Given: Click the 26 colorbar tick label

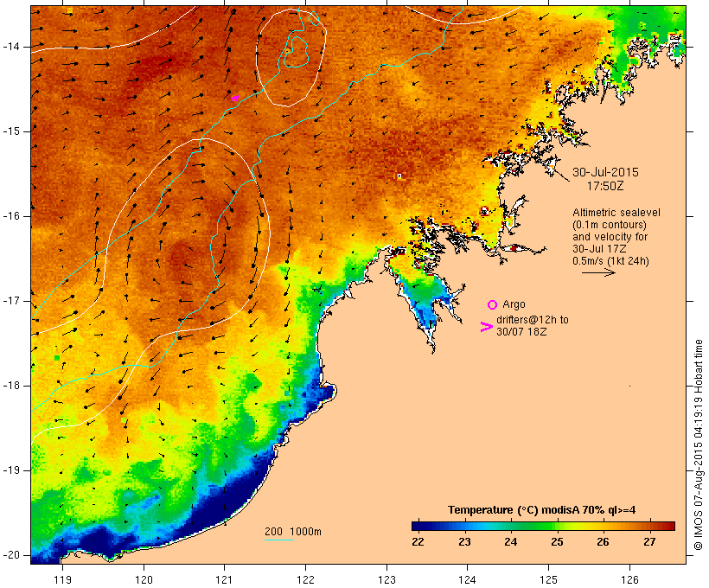Looking at the screenshot, I should [x=604, y=542].
